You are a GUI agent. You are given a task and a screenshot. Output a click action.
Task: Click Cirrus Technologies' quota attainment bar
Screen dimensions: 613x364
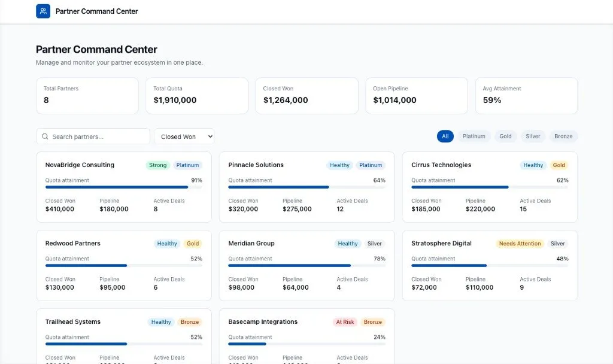(490, 187)
